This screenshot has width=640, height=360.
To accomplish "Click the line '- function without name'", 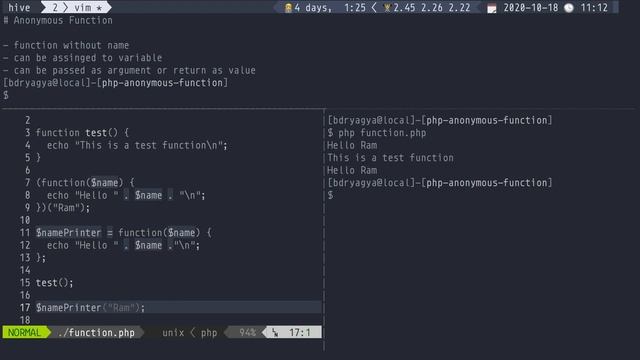I will point(66,45).
